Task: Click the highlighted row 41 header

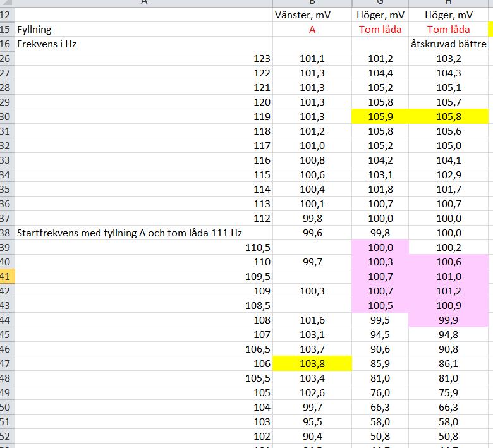Action: click(x=6, y=276)
